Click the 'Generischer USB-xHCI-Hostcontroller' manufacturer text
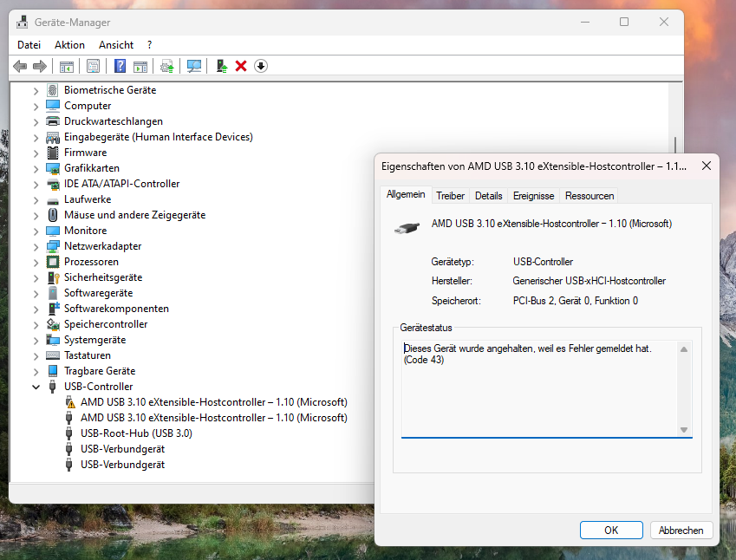Viewport: 736px width, 560px height. point(589,281)
